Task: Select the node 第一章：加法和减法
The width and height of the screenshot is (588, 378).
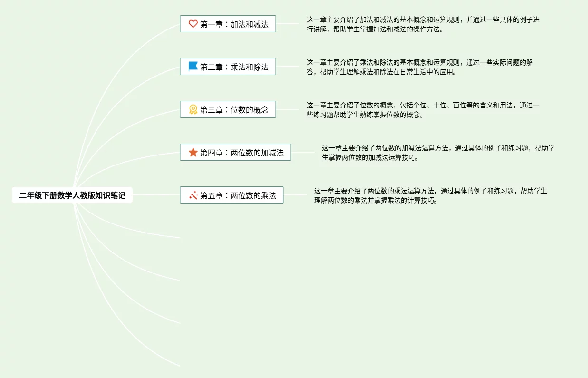Action: [228, 24]
